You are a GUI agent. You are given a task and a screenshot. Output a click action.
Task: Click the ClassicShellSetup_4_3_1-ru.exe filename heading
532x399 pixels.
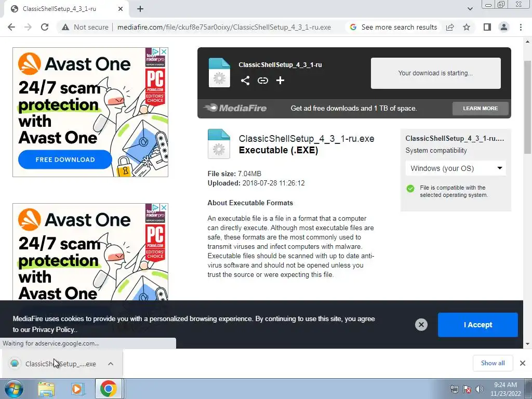[307, 139]
